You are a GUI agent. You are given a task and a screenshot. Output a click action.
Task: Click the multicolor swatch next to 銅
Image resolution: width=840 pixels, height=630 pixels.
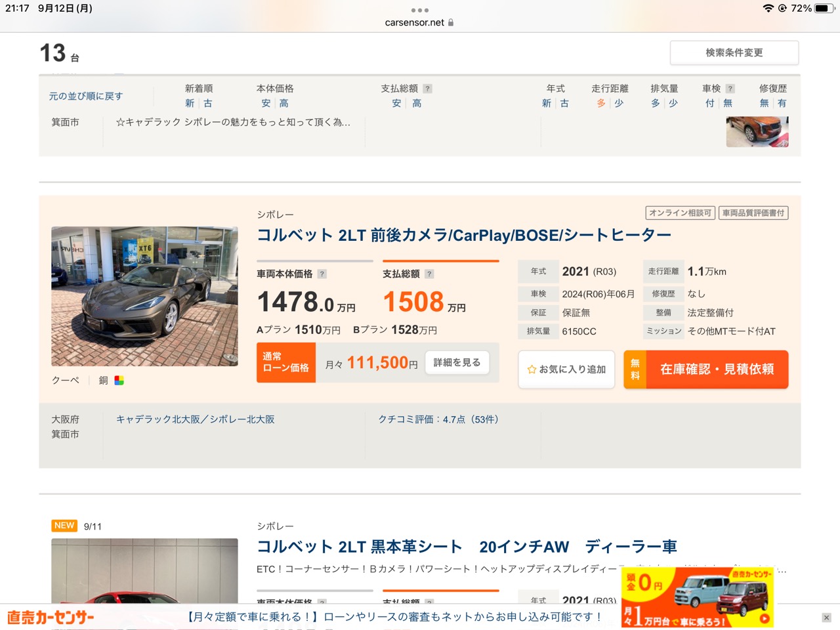coord(119,380)
